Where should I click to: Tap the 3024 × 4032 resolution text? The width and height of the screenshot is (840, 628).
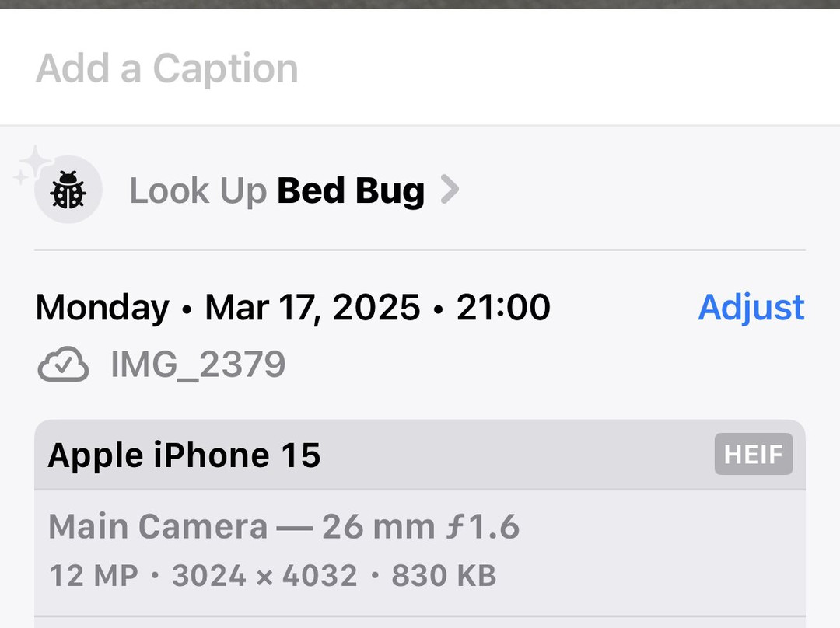[x=264, y=576]
